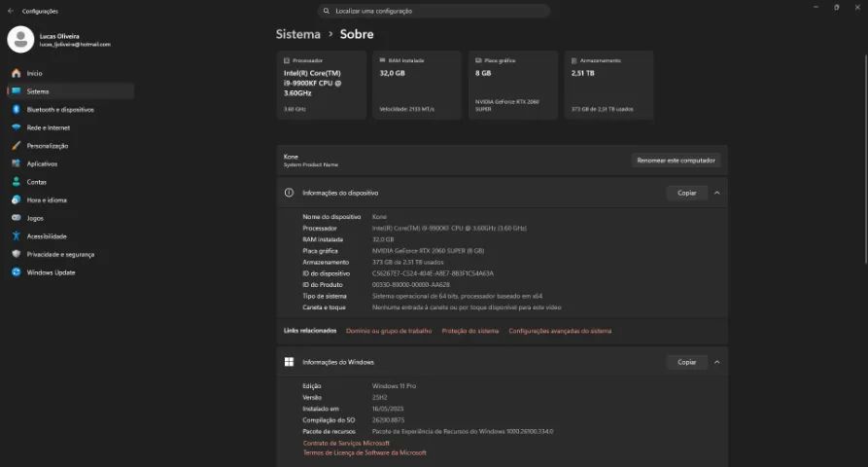Click the Localizar uma configuração search field
This screenshot has width=868, height=467.
[434, 11]
